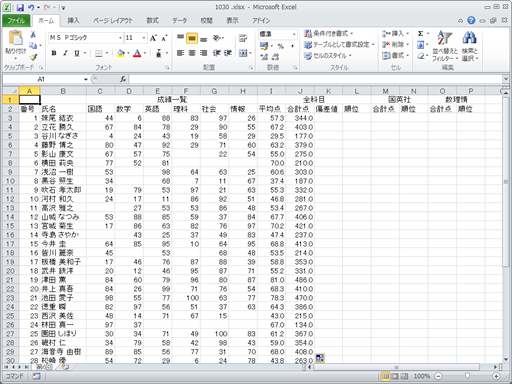
Task: Click the Fill Color bucket icon
Action: pos(121,53)
